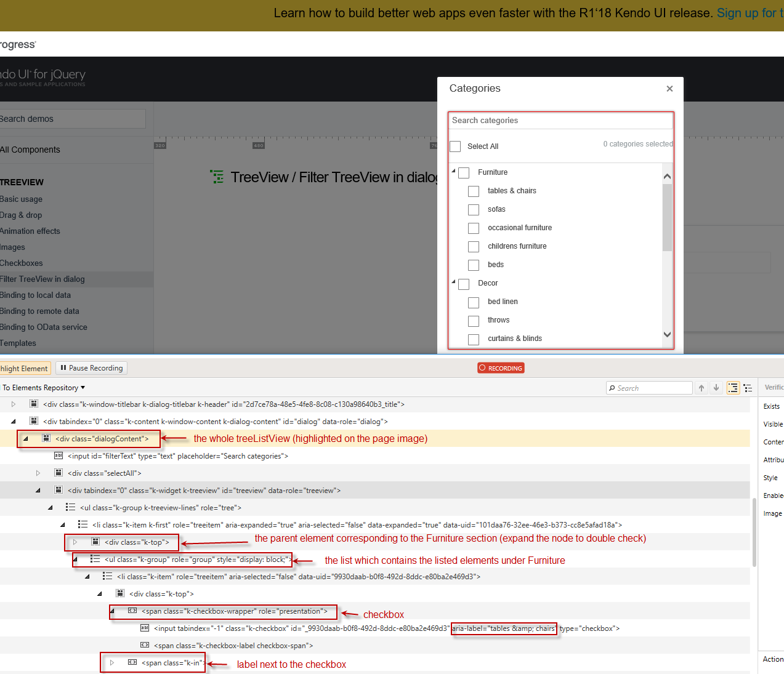Click the RECORDING indicator button
This screenshot has width=784, height=674.
tap(501, 368)
